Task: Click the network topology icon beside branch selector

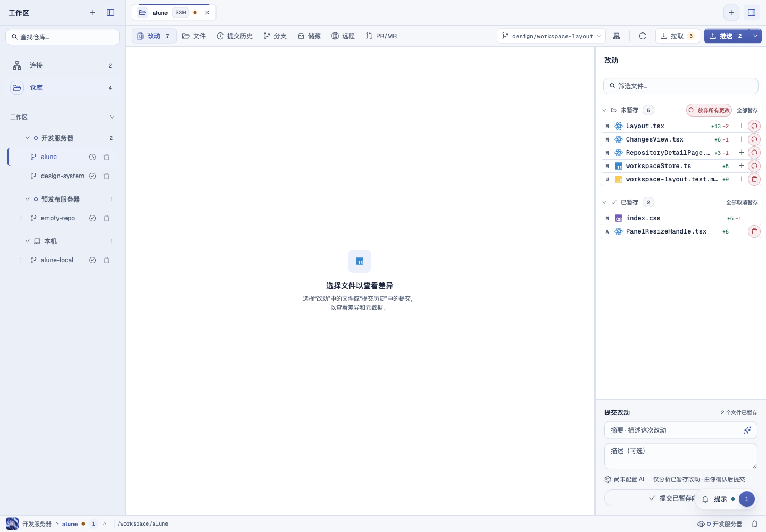Action: 617,36
